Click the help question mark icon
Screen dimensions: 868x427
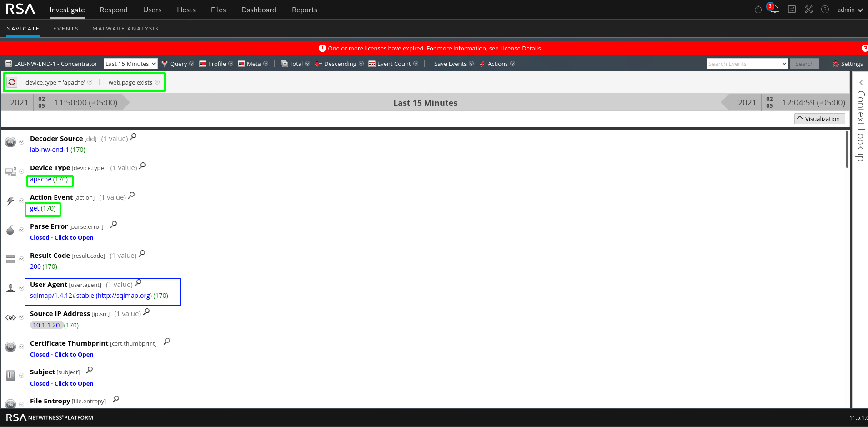click(825, 9)
